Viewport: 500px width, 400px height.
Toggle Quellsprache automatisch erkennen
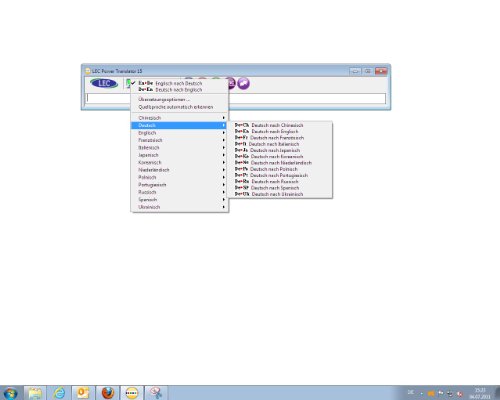click(179, 107)
